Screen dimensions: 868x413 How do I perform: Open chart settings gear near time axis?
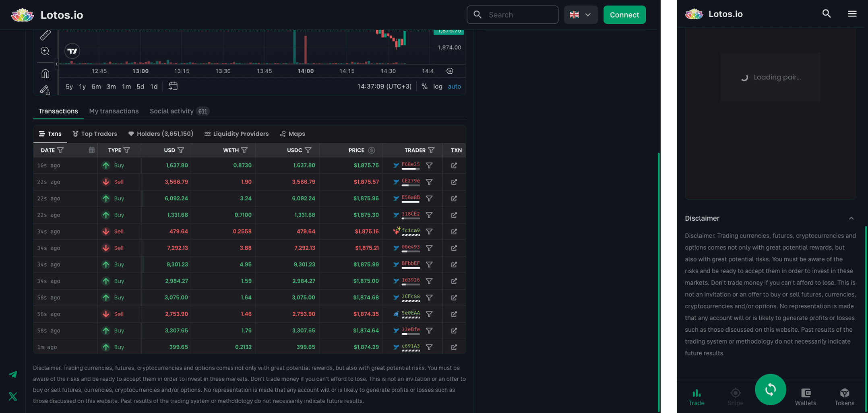coord(450,71)
